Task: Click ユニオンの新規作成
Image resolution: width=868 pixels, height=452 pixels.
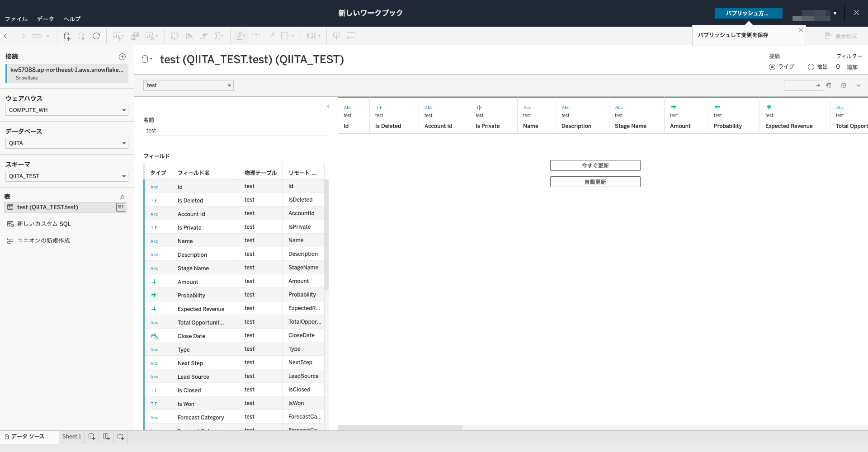Action: pyautogui.click(x=43, y=240)
